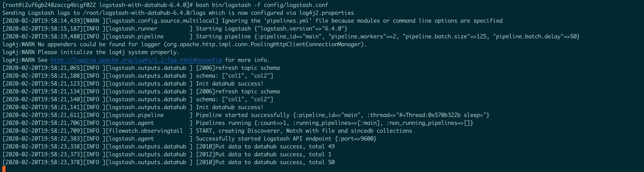Click the 'total 50' put data line
The width and height of the screenshot is (644, 172).
[x=265, y=162]
